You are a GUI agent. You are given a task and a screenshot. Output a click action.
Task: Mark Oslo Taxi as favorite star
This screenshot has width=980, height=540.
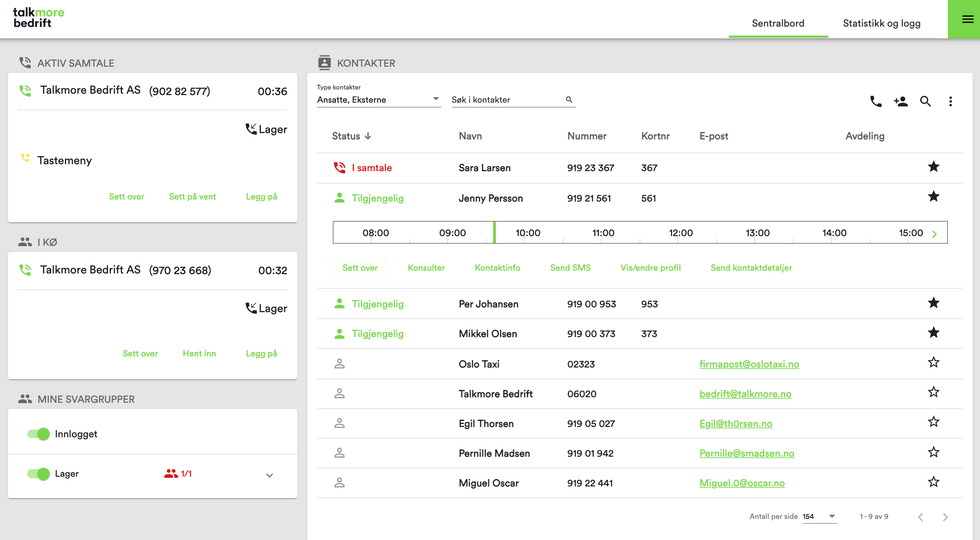tap(933, 363)
